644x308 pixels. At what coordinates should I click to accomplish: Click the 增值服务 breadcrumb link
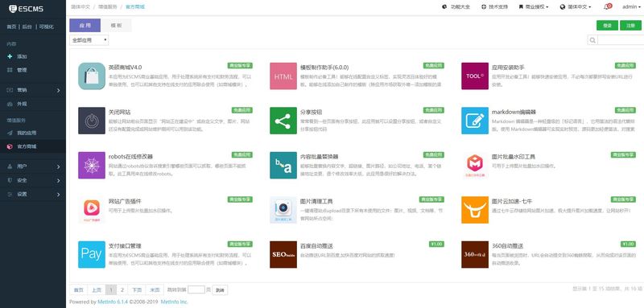(x=107, y=7)
